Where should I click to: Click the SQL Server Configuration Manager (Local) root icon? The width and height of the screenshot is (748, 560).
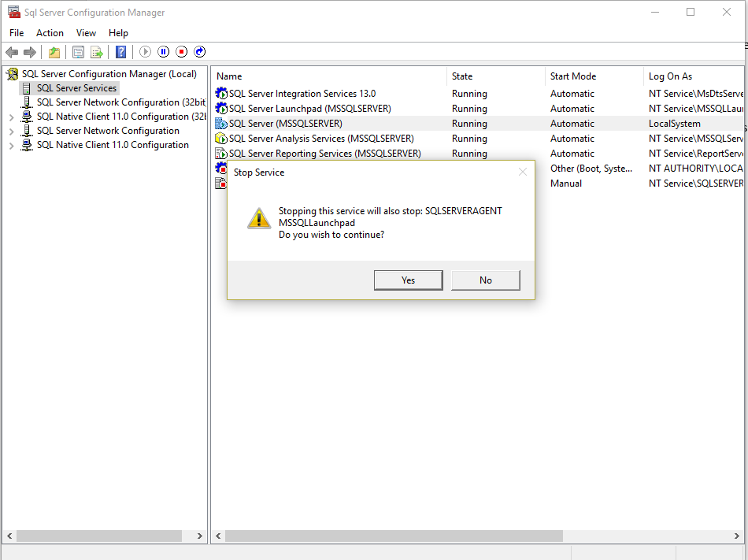(13, 74)
